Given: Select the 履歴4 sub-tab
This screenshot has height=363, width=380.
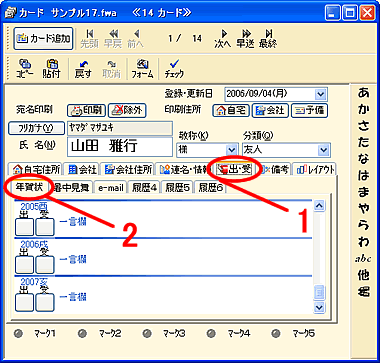Looking at the screenshot, I should pos(144,188).
